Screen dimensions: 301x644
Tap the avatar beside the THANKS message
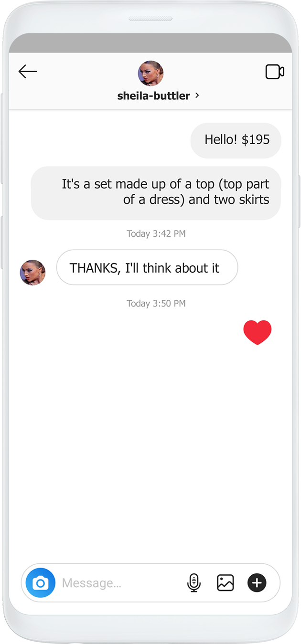click(x=32, y=273)
